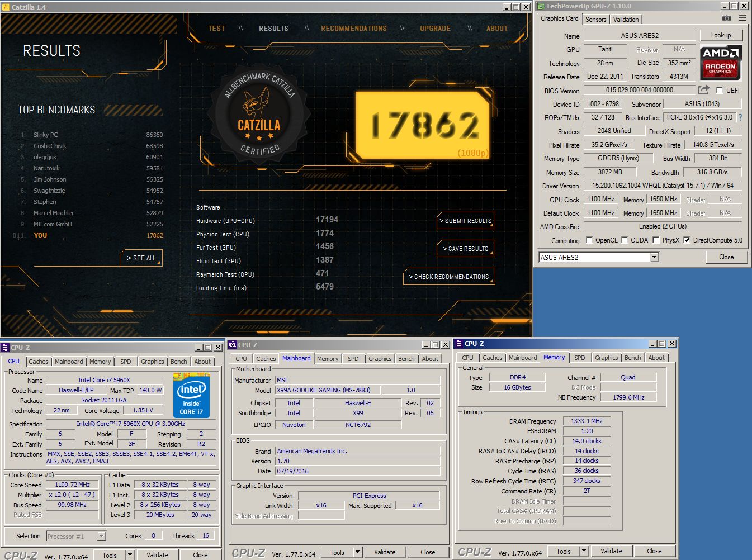Select Slinky PC in top benchmarks
Screen dimensions: 752x560
tap(92, 135)
